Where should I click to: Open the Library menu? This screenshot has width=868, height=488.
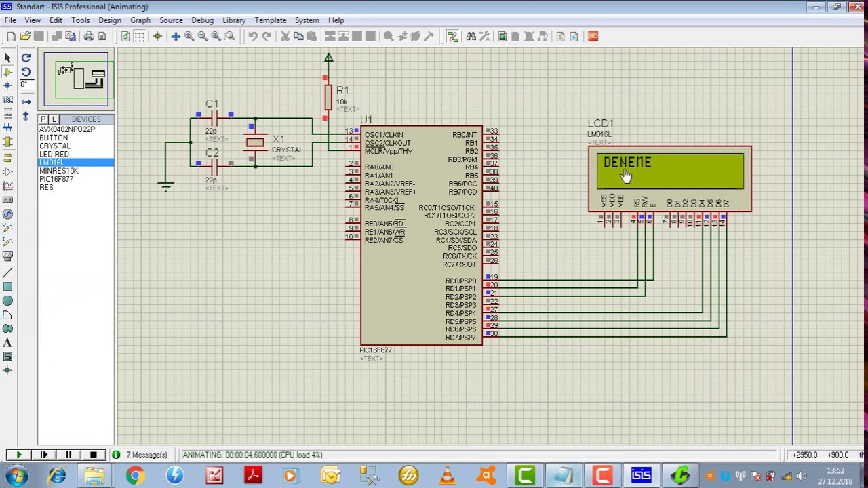234,20
